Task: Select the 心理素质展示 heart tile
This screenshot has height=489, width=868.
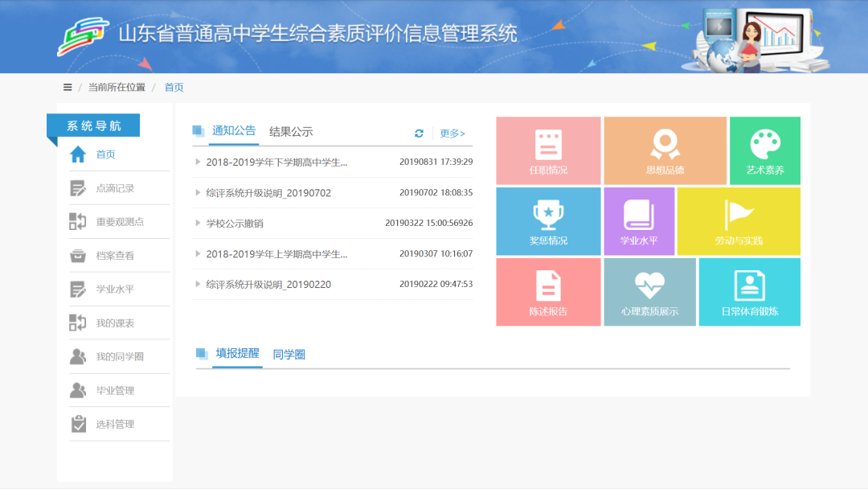Action: 649,292
